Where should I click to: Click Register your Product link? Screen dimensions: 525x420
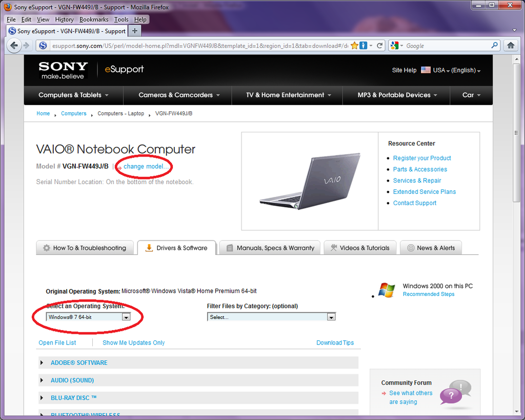tap(422, 158)
